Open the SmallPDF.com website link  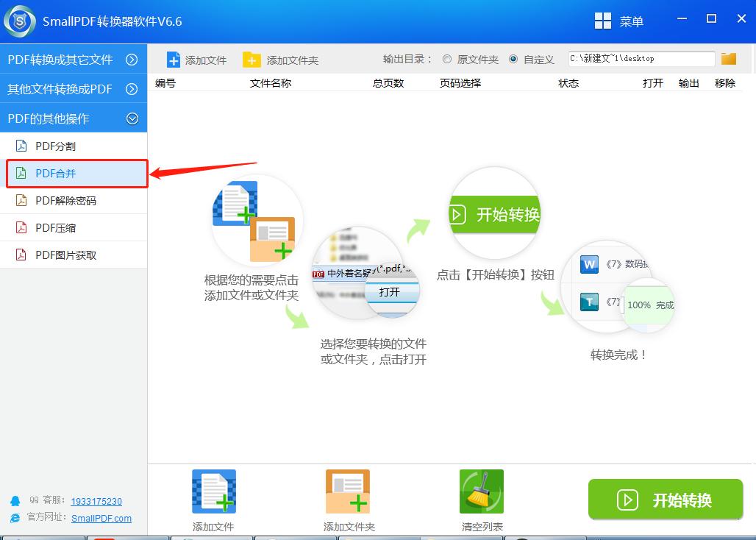click(102, 518)
